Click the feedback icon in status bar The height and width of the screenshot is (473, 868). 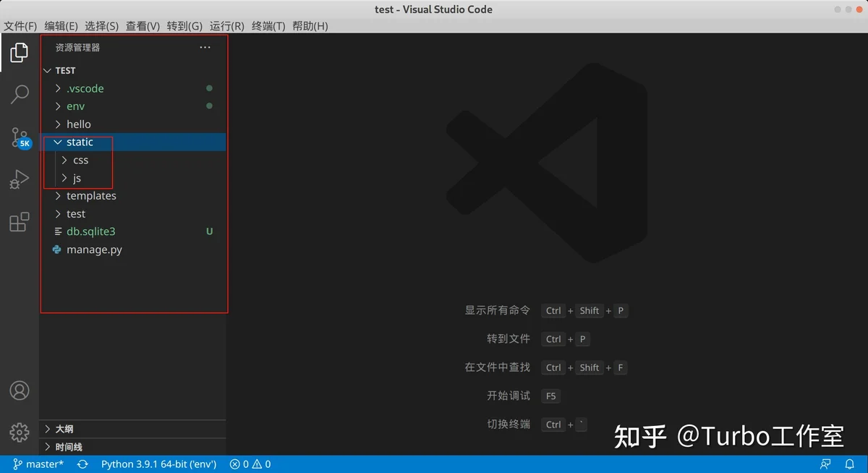[x=825, y=464]
